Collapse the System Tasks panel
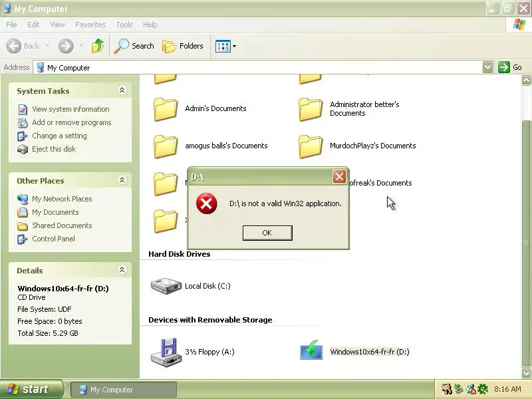Image resolution: width=532 pixels, height=399 pixels. 122,90
